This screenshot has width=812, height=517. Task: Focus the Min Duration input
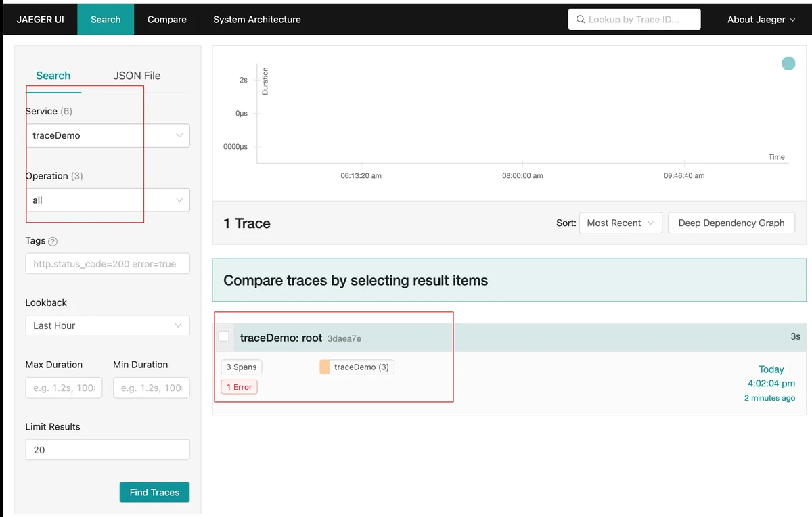pos(152,388)
